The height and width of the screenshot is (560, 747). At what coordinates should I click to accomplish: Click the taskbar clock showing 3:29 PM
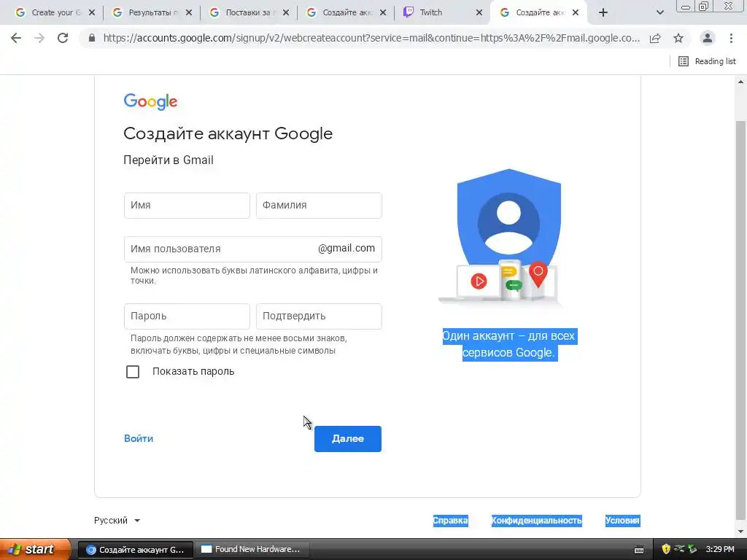720,549
